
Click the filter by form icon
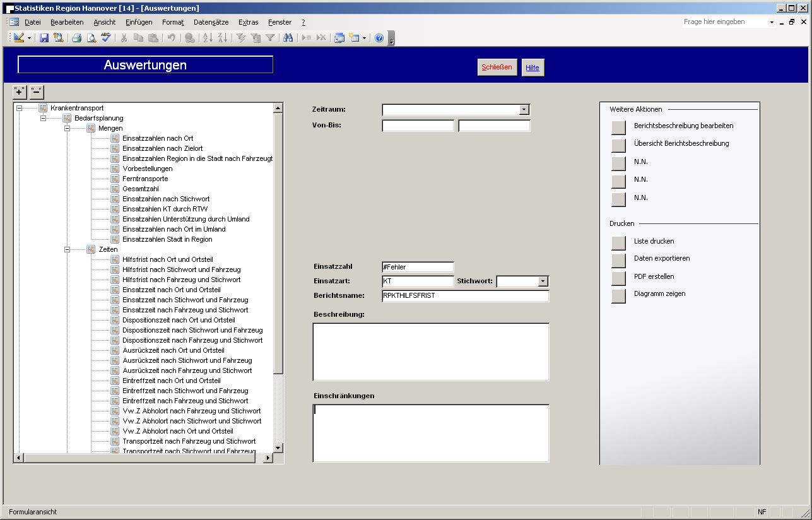(x=255, y=38)
